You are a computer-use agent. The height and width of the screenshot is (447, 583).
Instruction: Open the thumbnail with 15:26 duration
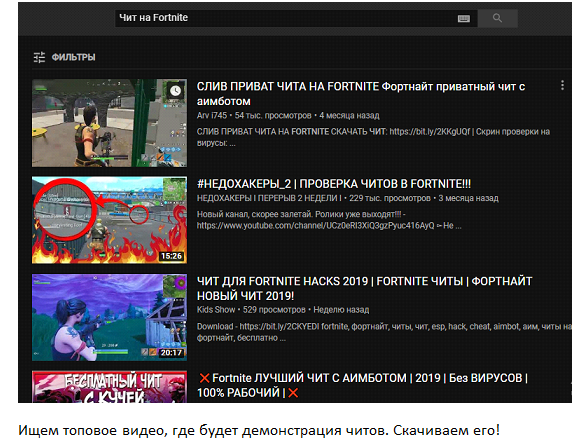[x=109, y=220]
